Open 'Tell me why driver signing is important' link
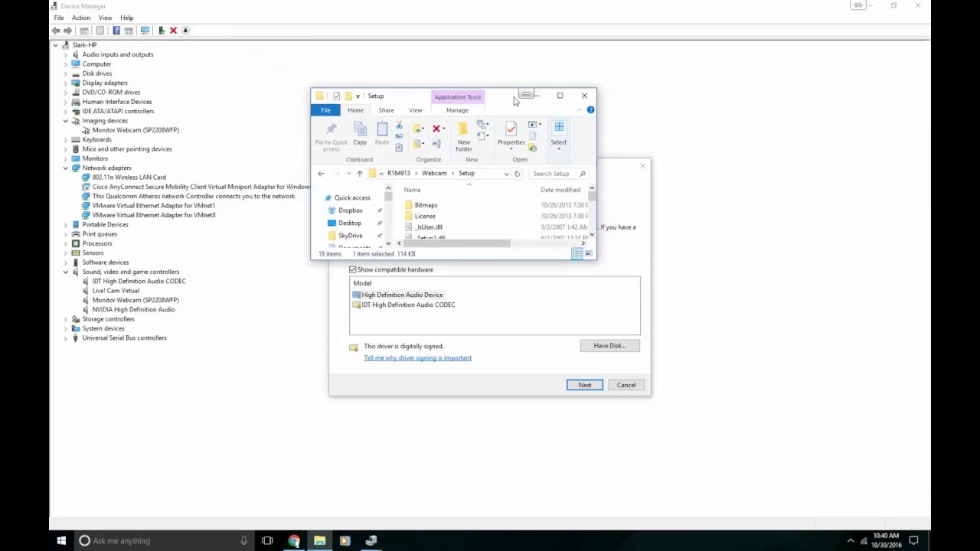Screen dimensions: 980x551 click(x=417, y=358)
